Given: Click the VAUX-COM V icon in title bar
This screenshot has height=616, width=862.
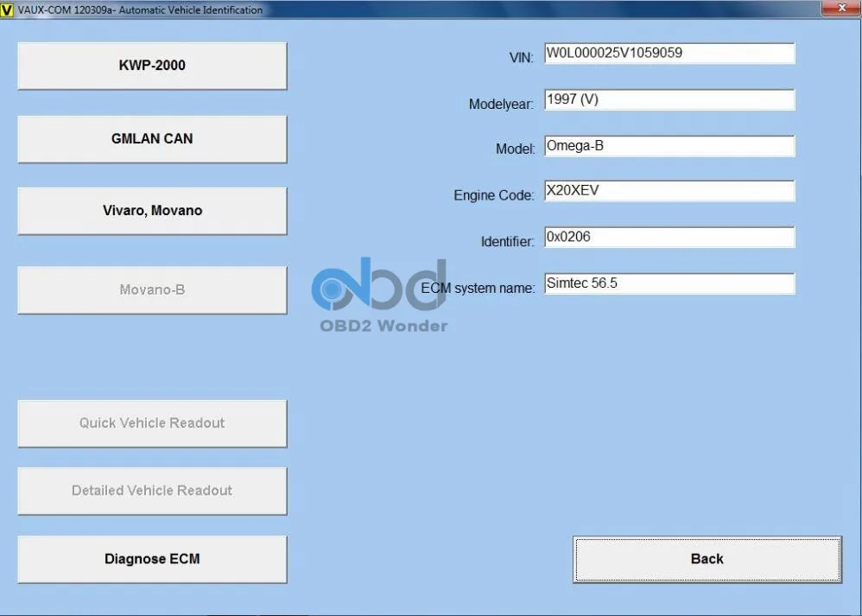Looking at the screenshot, I should (x=7, y=10).
